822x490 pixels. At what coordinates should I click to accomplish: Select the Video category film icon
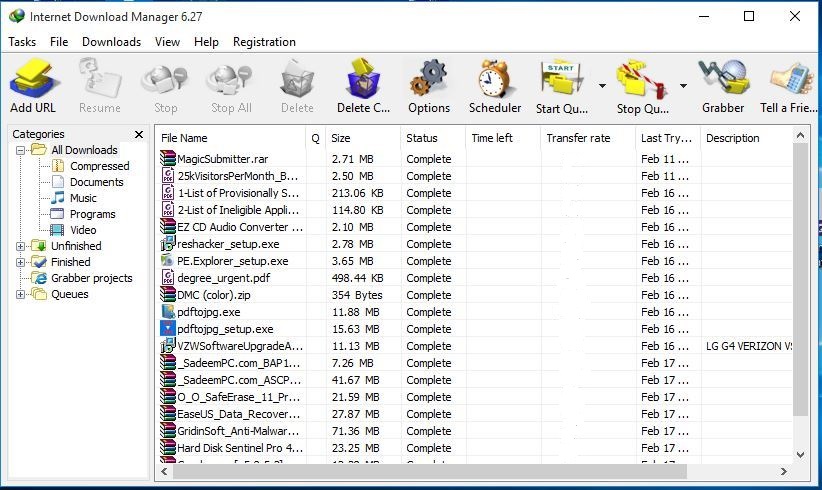tap(57, 230)
